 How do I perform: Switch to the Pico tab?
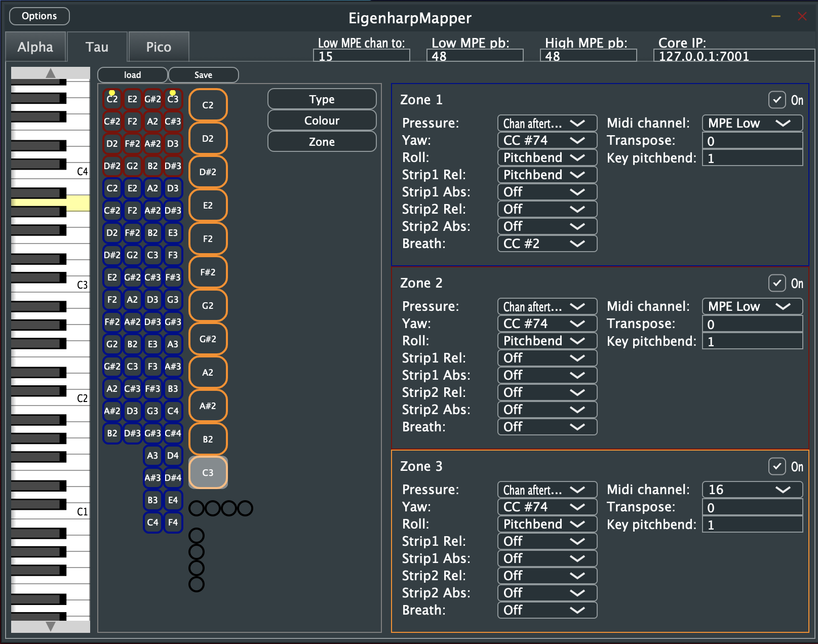[x=159, y=47]
